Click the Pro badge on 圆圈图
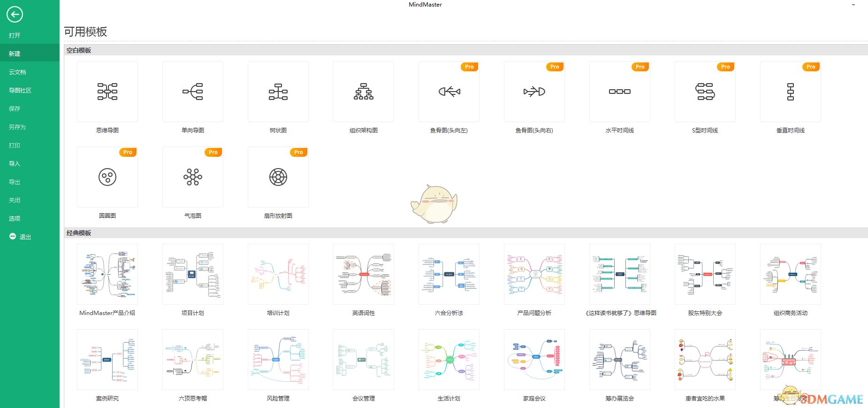 tap(128, 152)
